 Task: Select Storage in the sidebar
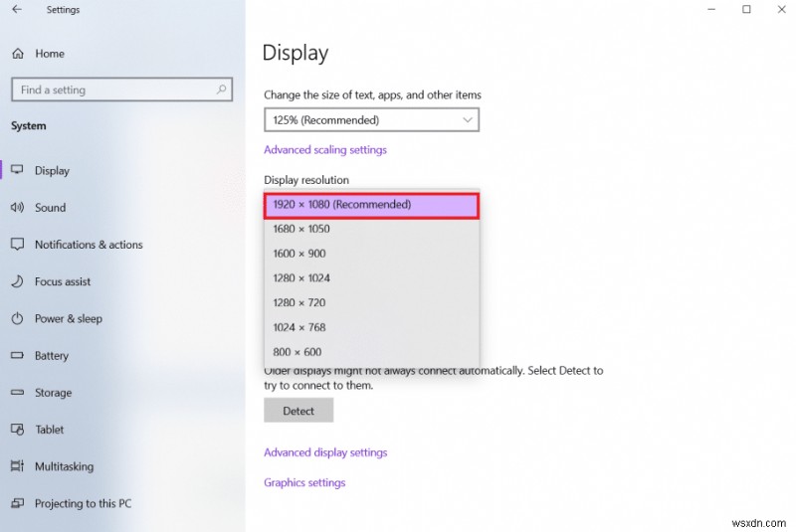(54, 393)
